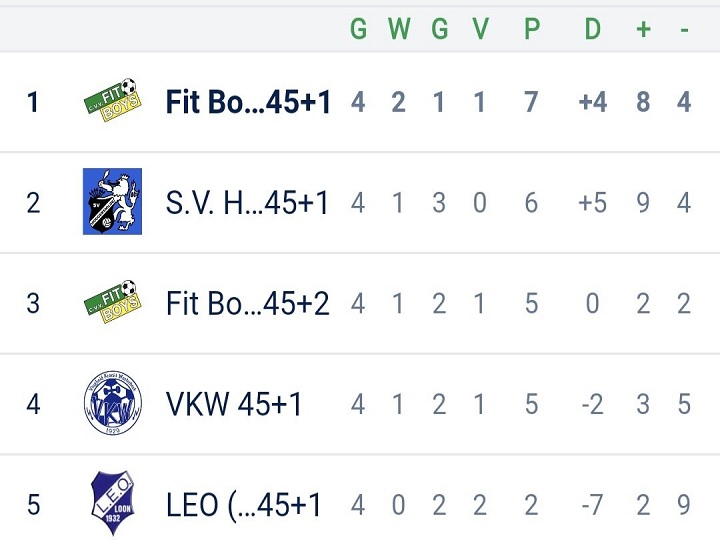
Task: Open the VKW round blue crest
Action: 112,403
